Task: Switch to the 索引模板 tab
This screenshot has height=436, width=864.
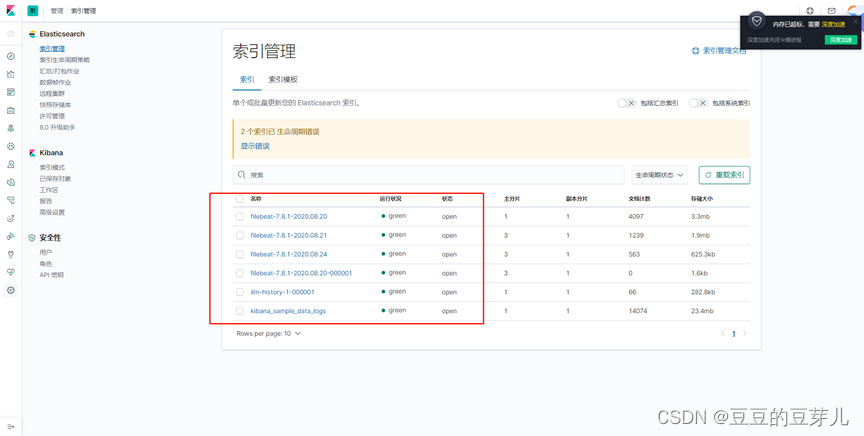Action: click(x=283, y=79)
